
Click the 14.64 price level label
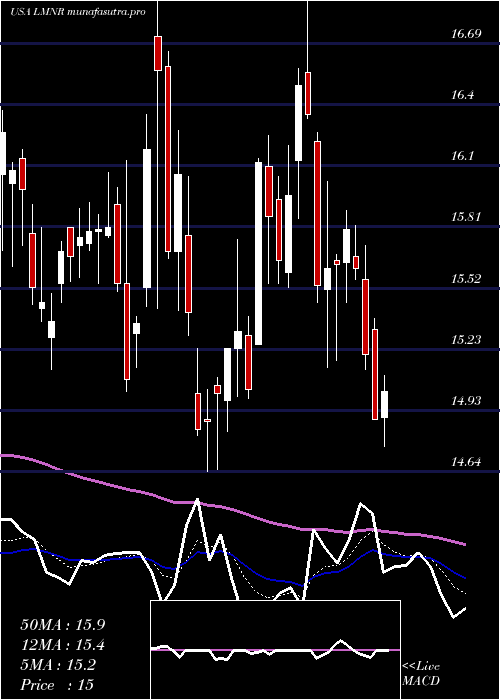(466, 462)
